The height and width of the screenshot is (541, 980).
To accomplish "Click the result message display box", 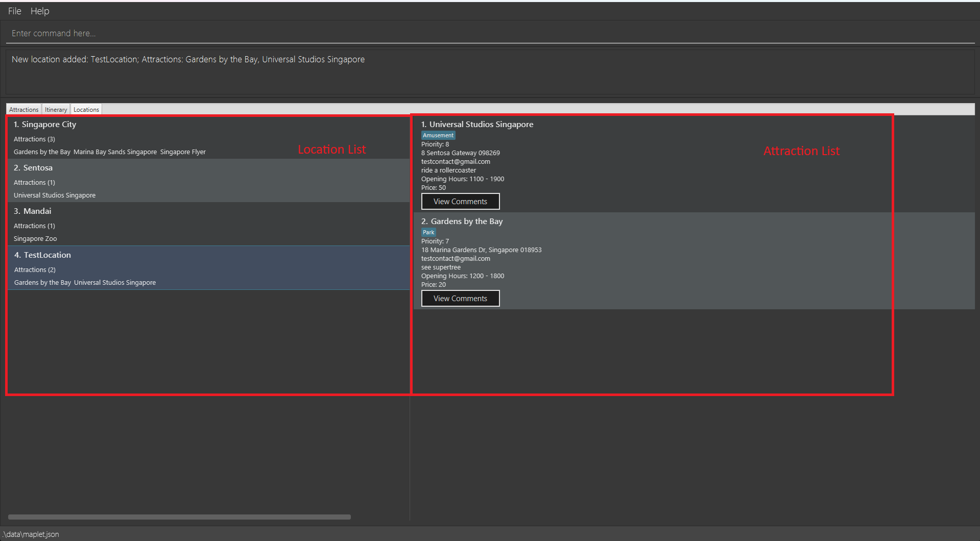I will [490, 71].
